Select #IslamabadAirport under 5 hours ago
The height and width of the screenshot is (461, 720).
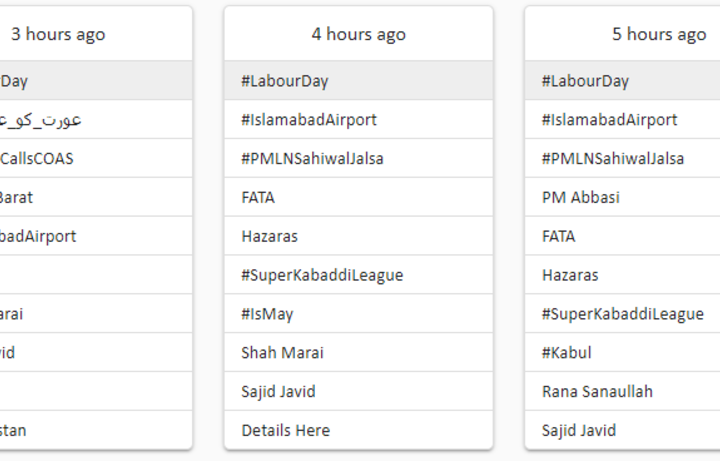tap(623, 119)
